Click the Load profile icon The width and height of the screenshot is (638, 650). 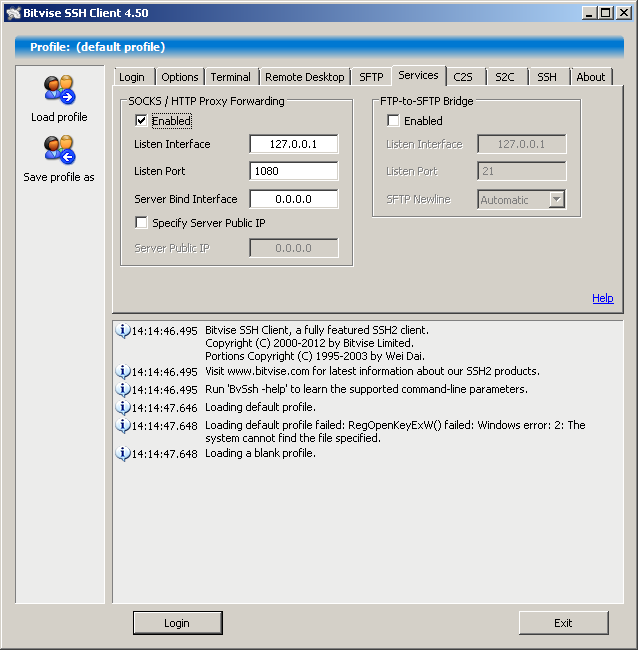(59, 89)
